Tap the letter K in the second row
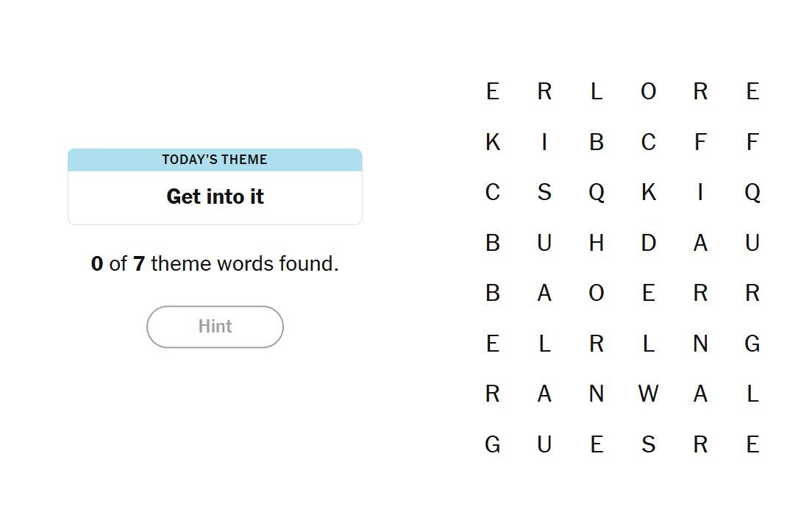Viewport: 812px width, 526px height. [493, 142]
